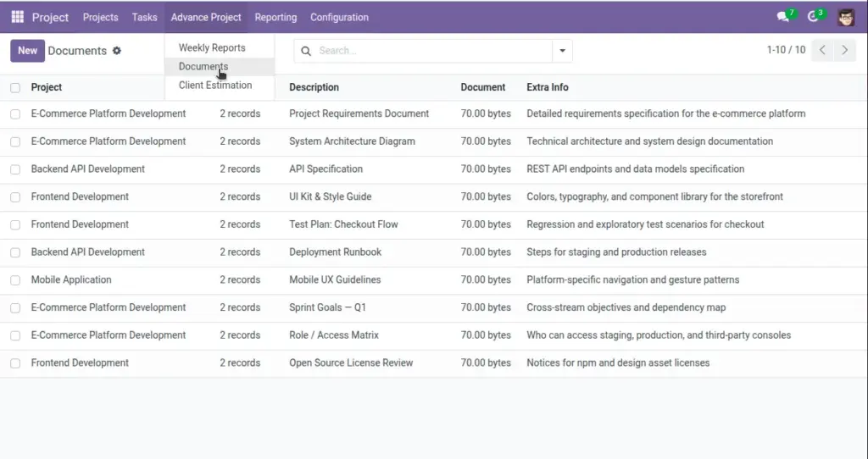Screen dimensions: 868x459
Task: Open the Configuration menu
Action: click(339, 17)
